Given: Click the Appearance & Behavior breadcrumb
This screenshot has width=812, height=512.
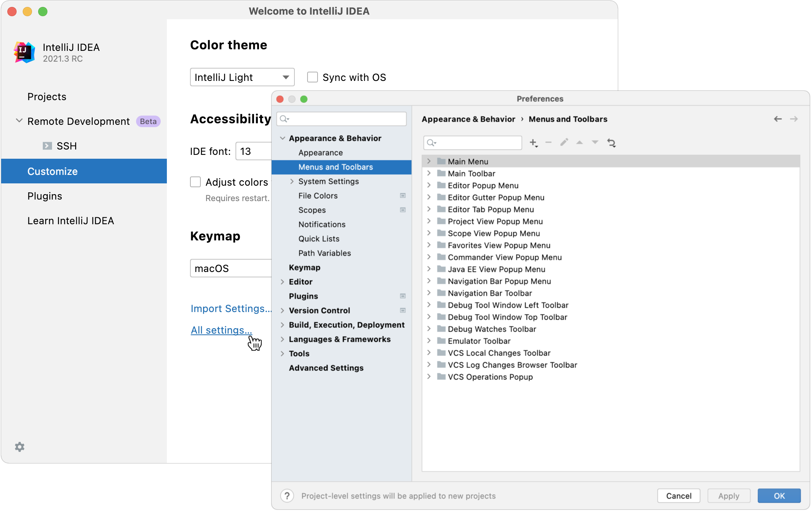Looking at the screenshot, I should coord(468,119).
